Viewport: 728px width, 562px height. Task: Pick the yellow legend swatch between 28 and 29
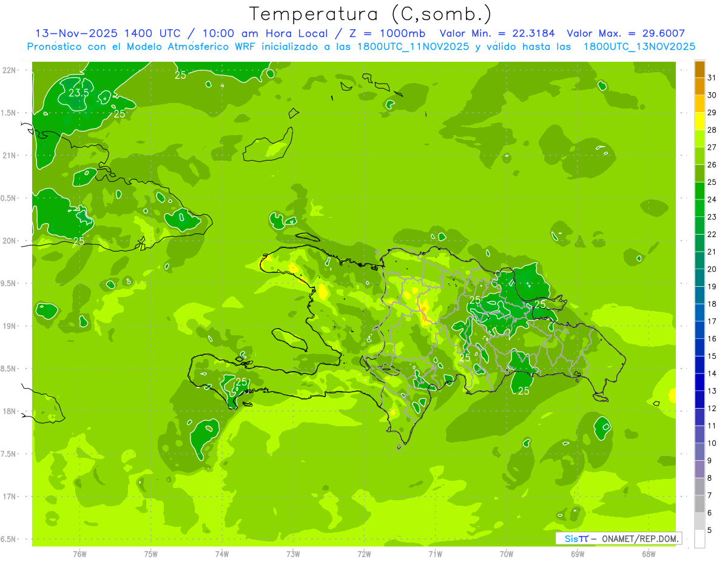699,121
